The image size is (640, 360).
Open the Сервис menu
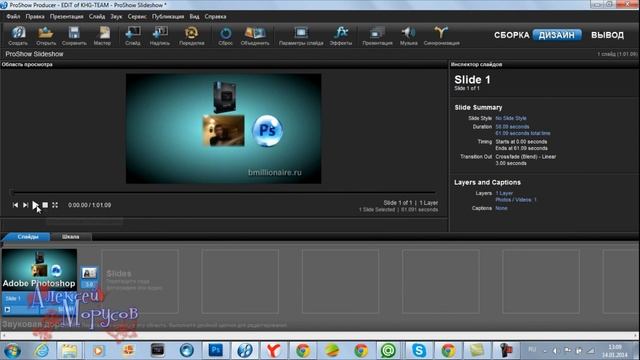tap(137, 17)
